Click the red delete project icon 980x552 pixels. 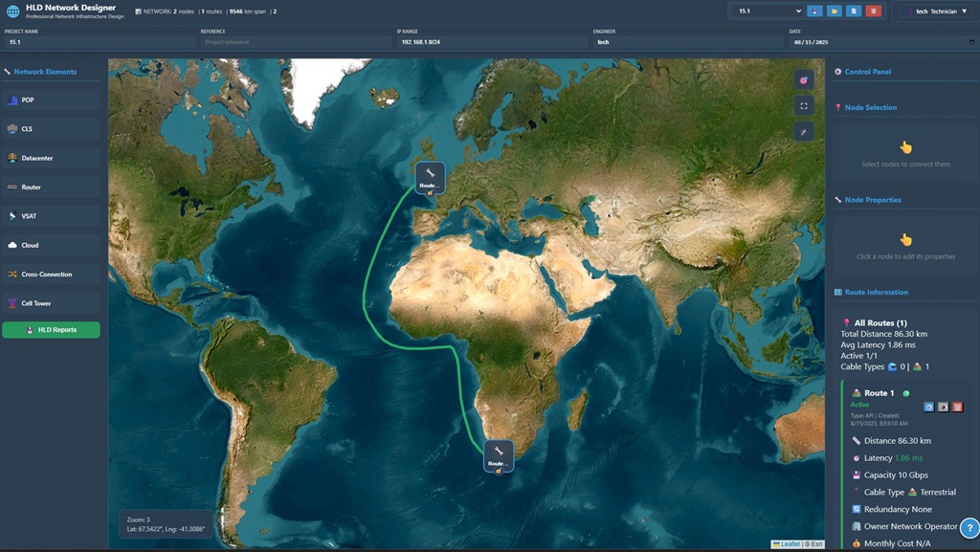(873, 11)
